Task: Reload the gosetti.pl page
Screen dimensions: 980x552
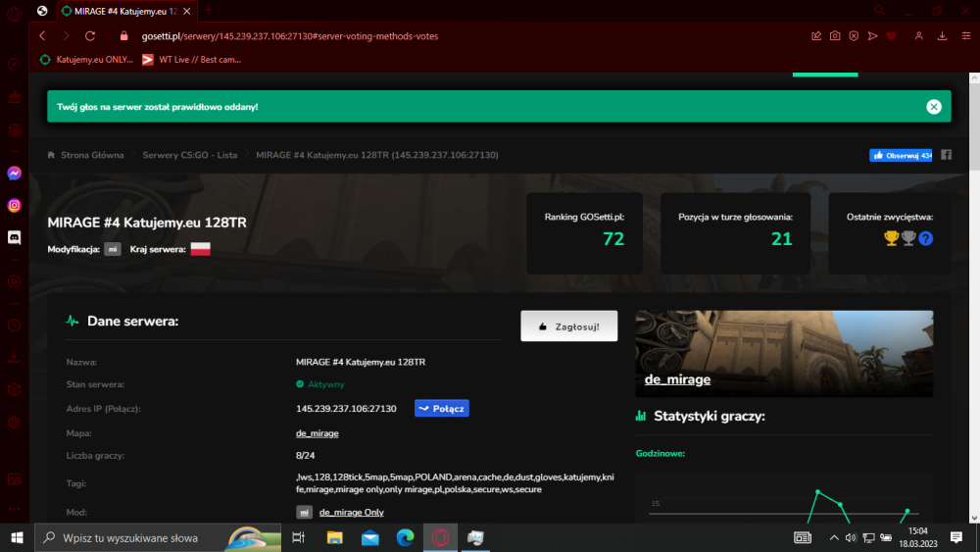Action: (x=90, y=36)
